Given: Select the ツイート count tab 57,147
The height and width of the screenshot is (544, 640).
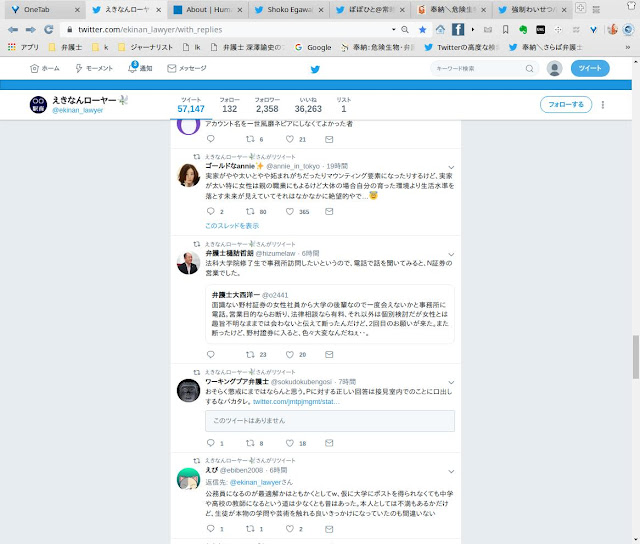Looking at the screenshot, I should coord(191,105).
